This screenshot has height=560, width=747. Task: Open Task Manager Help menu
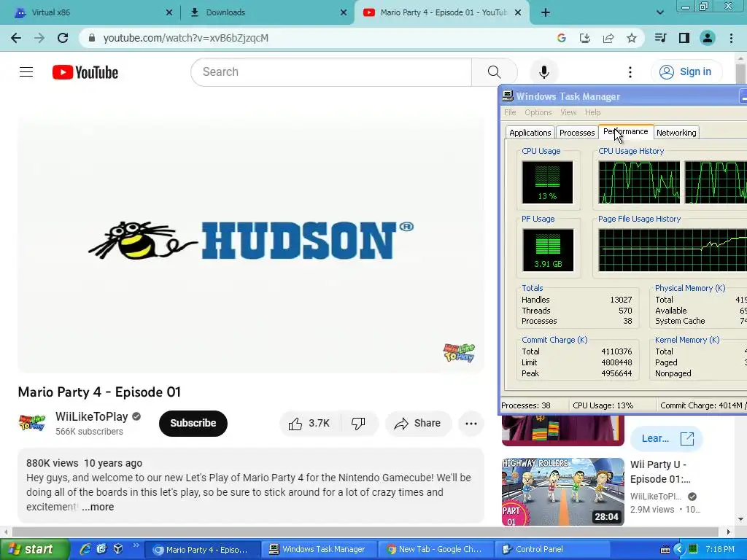[592, 112]
